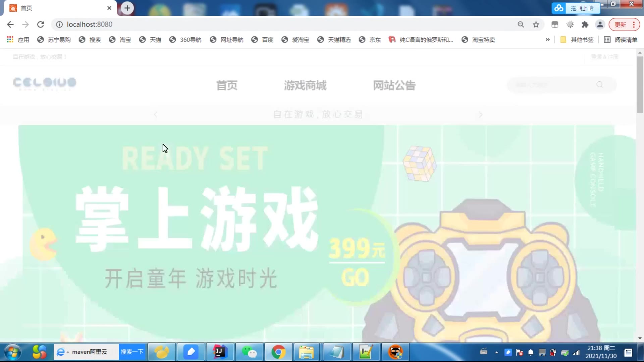
Task: Open the 其他书签 folder
Action: 577,40
